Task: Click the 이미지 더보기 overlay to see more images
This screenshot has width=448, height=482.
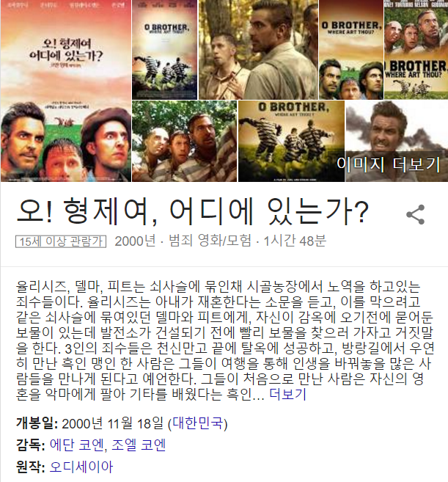Action: pyautogui.click(x=389, y=164)
